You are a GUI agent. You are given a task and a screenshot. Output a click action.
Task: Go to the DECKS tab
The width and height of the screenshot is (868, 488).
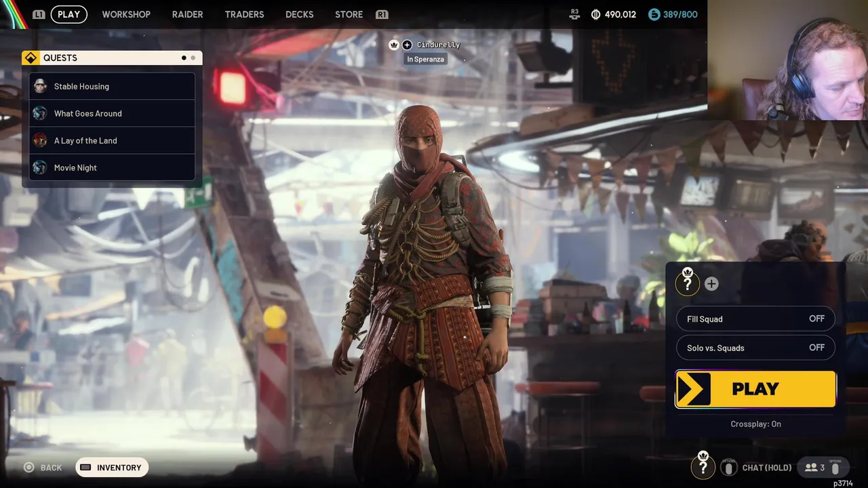pos(299,14)
